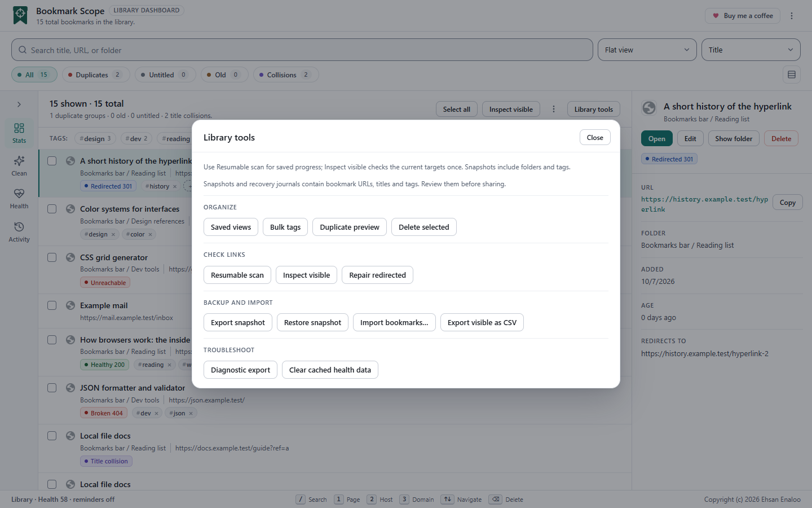Check the box for CSS grid generator
Screen dimensions: 812x508
pos(52,257)
